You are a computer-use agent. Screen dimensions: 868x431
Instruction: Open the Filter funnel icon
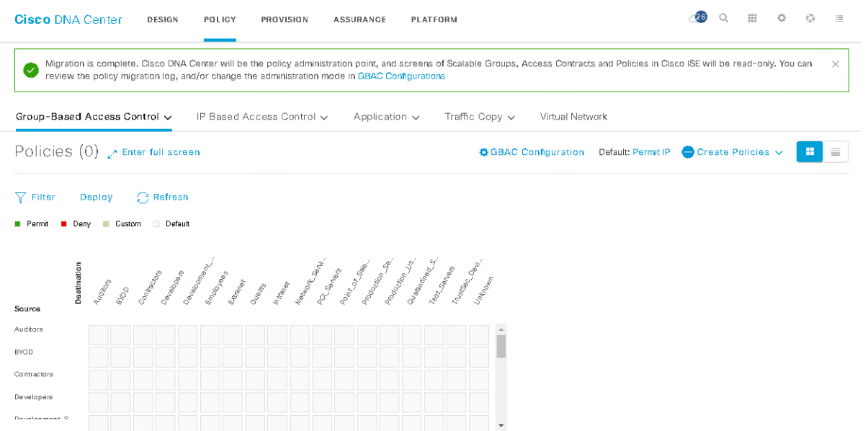tap(20, 197)
